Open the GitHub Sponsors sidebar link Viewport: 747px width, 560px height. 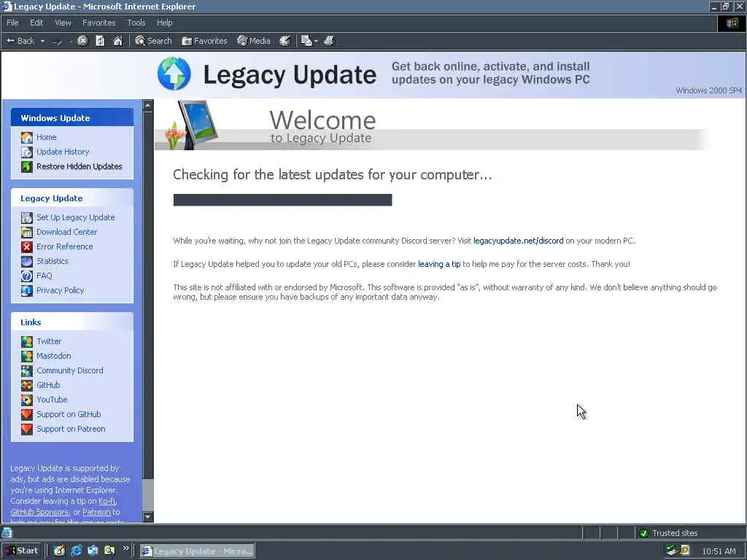(x=39, y=512)
